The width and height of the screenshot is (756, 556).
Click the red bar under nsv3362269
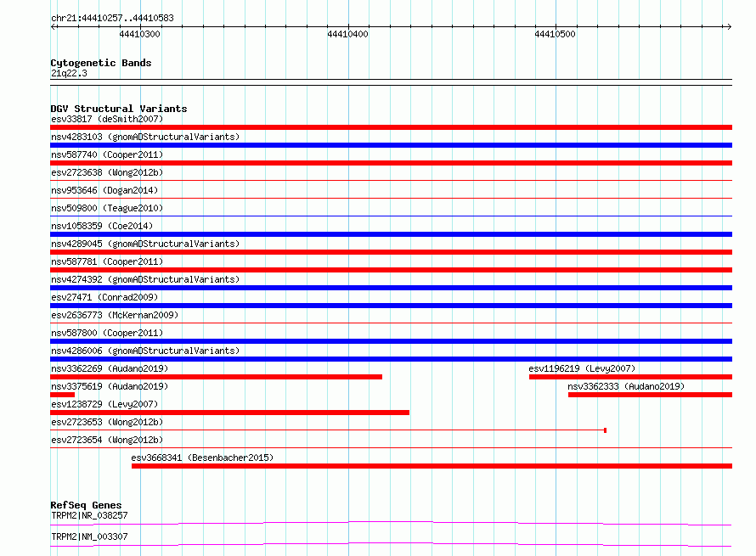point(217,377)
